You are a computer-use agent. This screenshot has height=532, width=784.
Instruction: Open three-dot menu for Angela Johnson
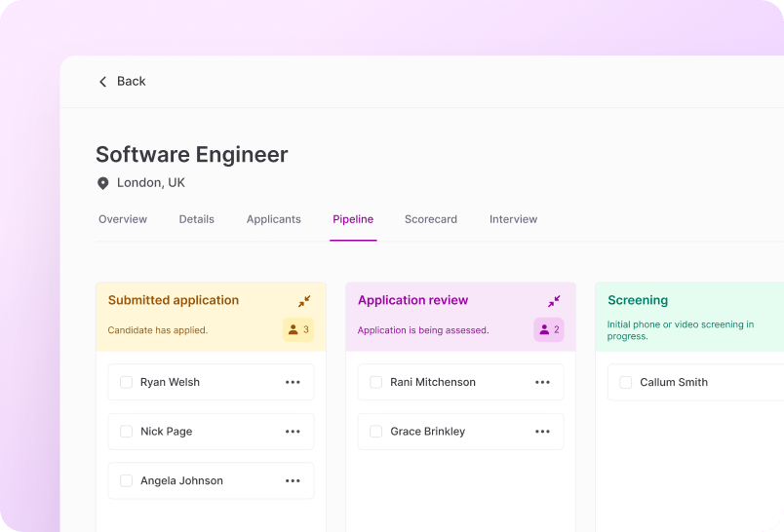(293, 480)
